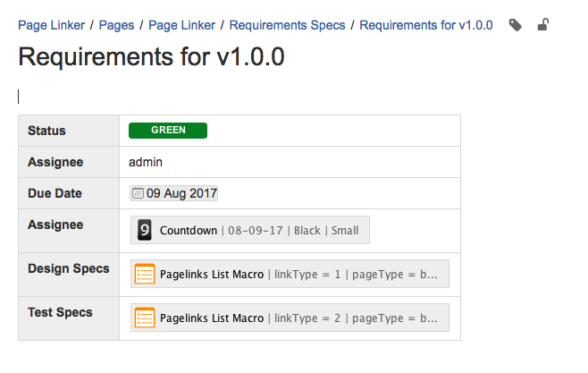Click the 09 Aug 2017 date field
Viewport: 588px width, 373px height.
click(x=182, y=192)
